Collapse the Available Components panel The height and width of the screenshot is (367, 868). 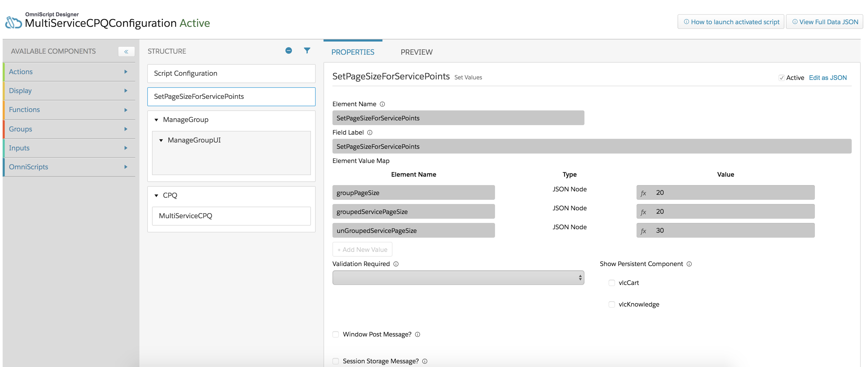point(126,52)
